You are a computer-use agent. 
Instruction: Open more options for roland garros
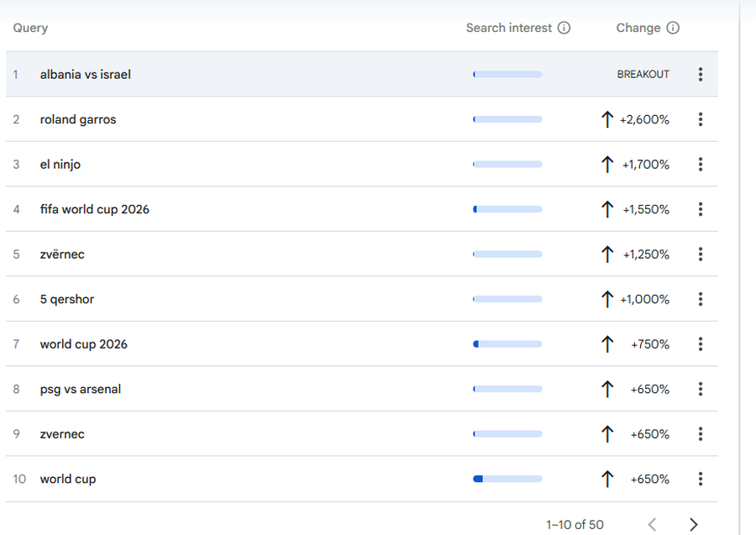pos(700,119)
